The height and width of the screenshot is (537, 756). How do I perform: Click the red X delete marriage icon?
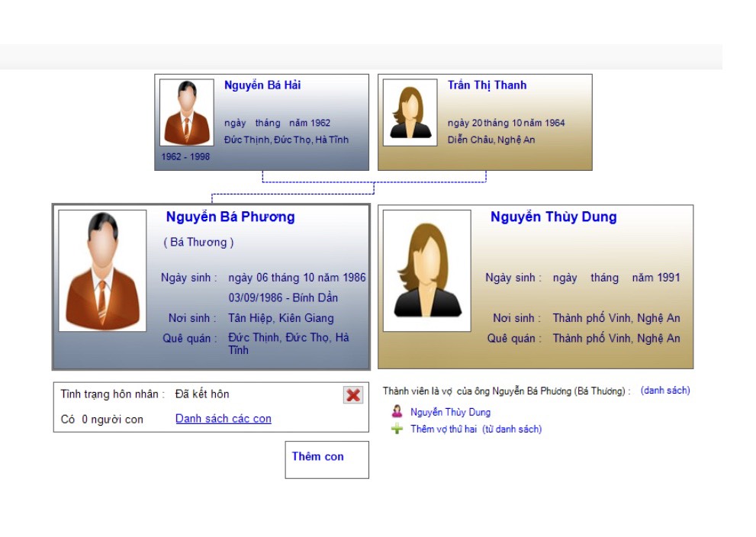tap(353, 395)
